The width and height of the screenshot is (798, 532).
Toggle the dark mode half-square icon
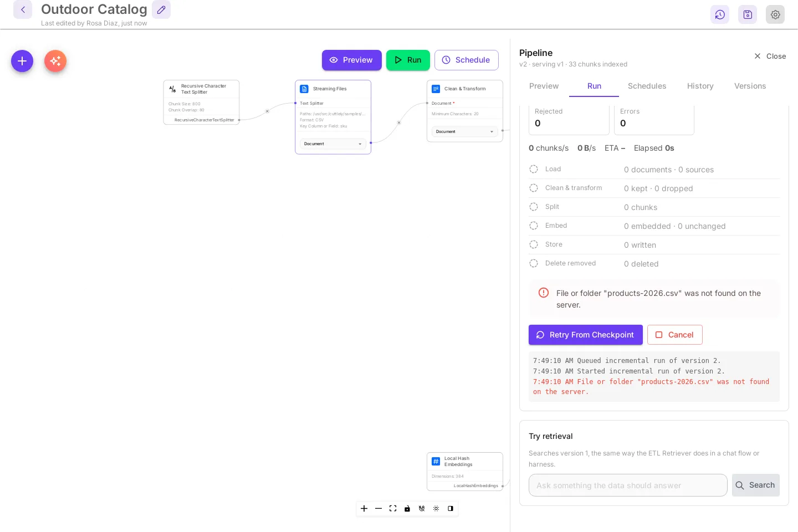tap(451, 509)
